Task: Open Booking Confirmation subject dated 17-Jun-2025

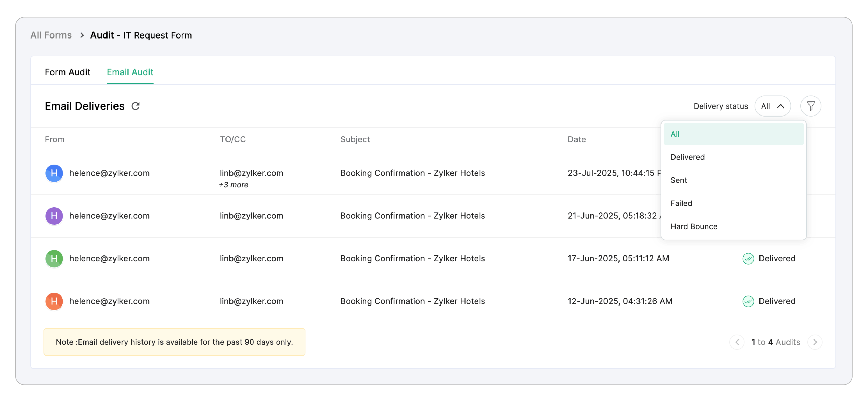Action: pyautogui.click(x=412, y=259)
